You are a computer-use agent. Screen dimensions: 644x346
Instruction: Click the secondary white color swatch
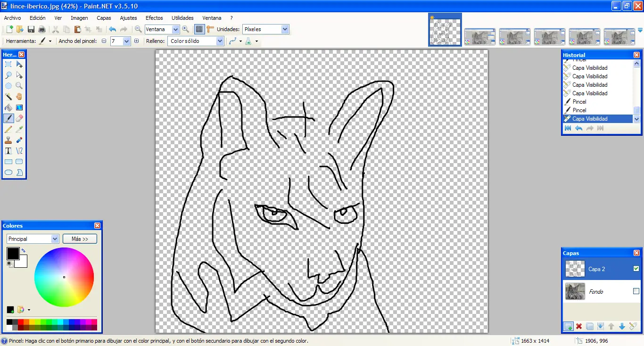22,262
